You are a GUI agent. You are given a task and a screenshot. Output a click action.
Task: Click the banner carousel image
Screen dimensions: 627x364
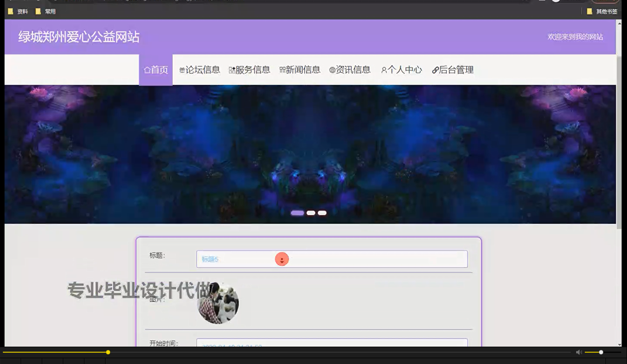tap(310, 154)
